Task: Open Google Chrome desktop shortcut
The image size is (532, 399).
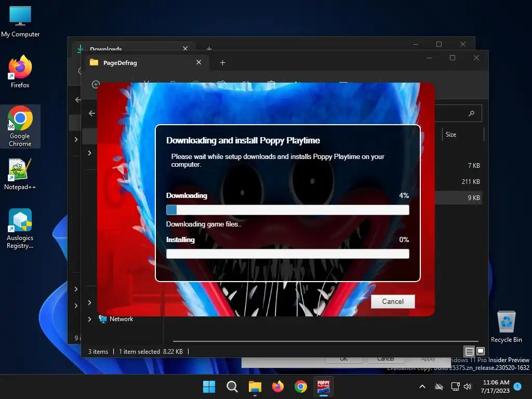Action: tap(20, 127)
